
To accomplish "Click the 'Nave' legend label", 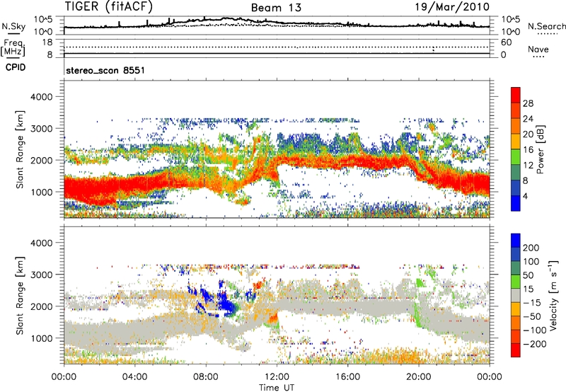I will pyautogui.click(x=538, y=50).
